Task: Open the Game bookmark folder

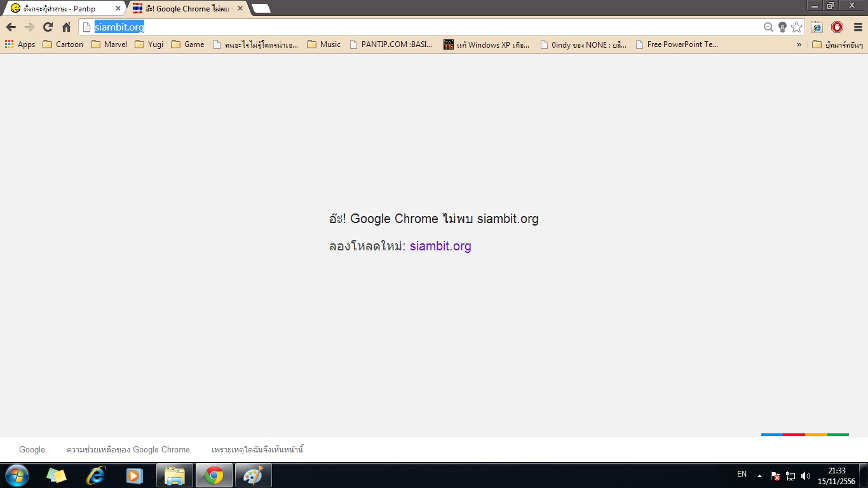Action: pyautogui.click(x=188, y=44)
